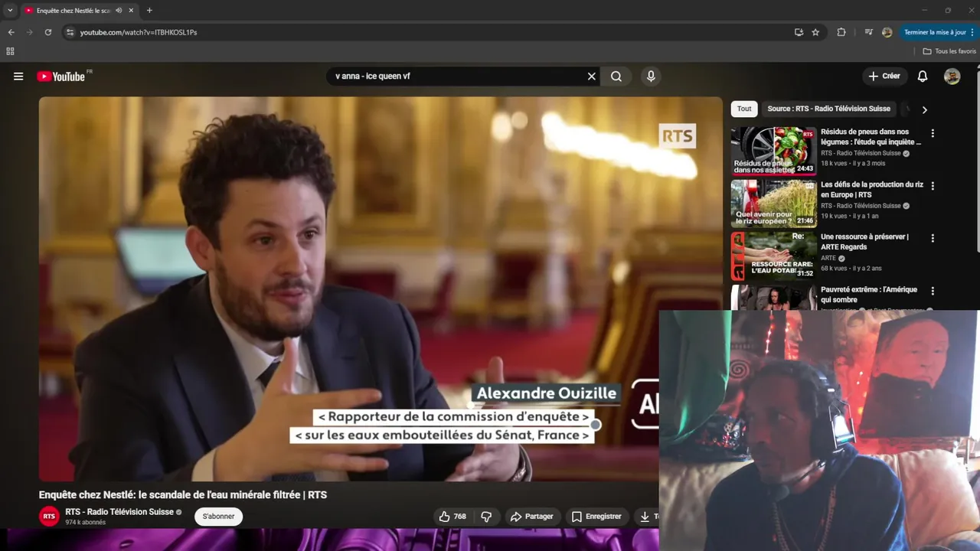Viewport: 980px width, 551px height.
Task: Open the notifications bell
Action: [x=923, y=77]
